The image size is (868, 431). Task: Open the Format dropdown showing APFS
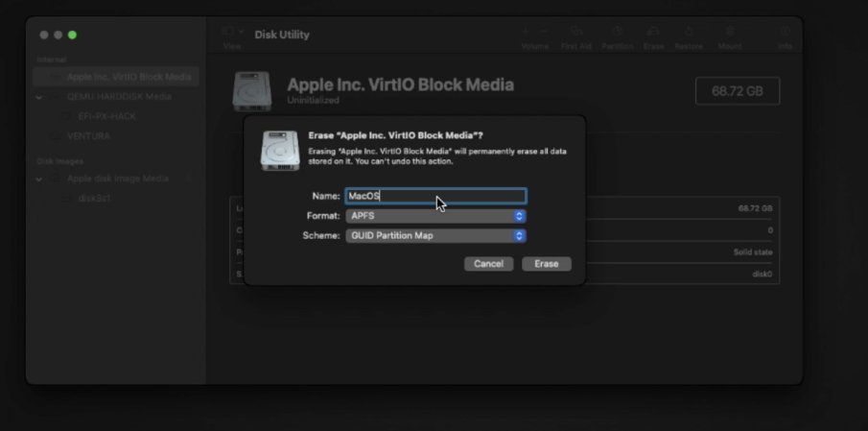pyautogui.click(x=435, y=216)
